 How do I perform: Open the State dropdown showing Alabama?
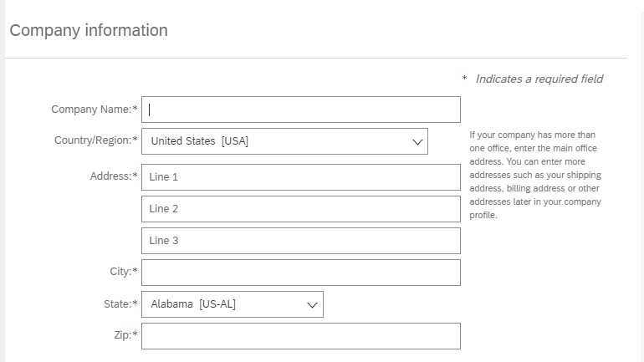click(x=226, y=304)
